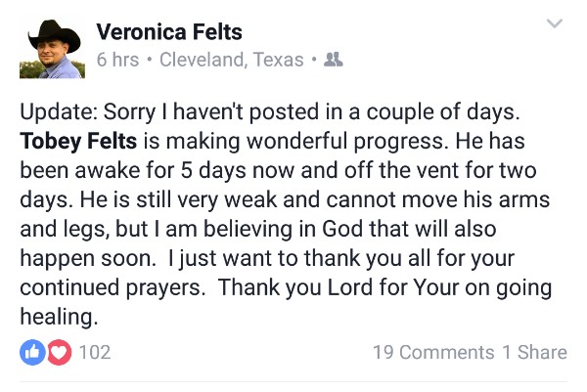View the 102 reactions list
Image resolution: width=587 pixels, height=392 pixels.
95,352
